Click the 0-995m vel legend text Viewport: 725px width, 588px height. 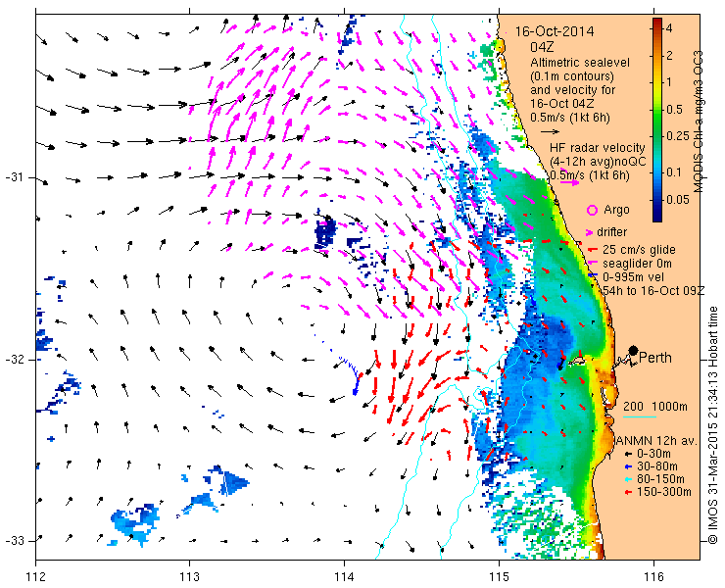point(634,277)
